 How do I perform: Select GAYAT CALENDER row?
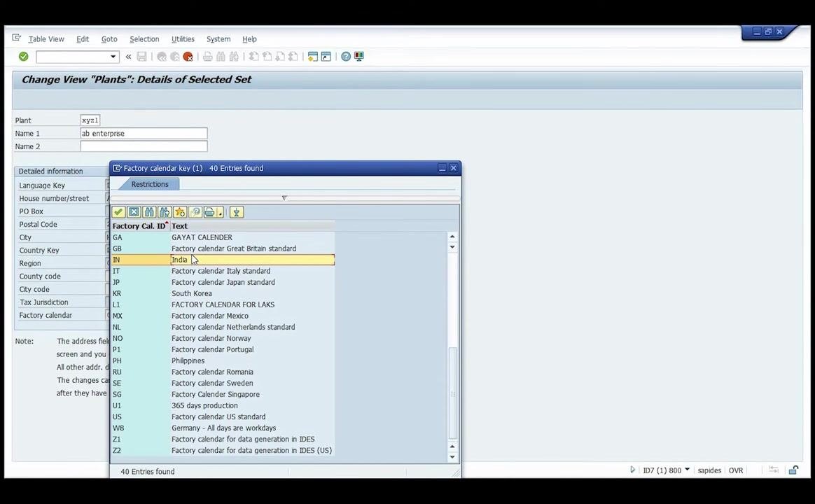click(223, 237)
